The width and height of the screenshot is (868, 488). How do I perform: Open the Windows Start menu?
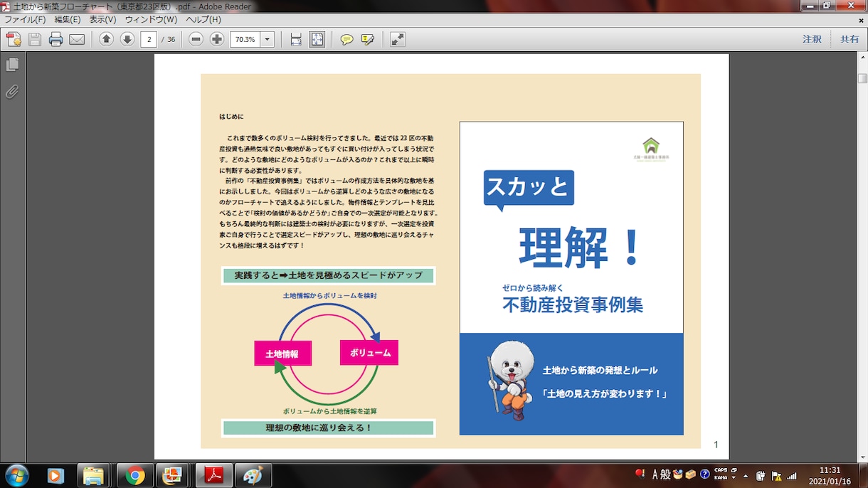point(16,475)
